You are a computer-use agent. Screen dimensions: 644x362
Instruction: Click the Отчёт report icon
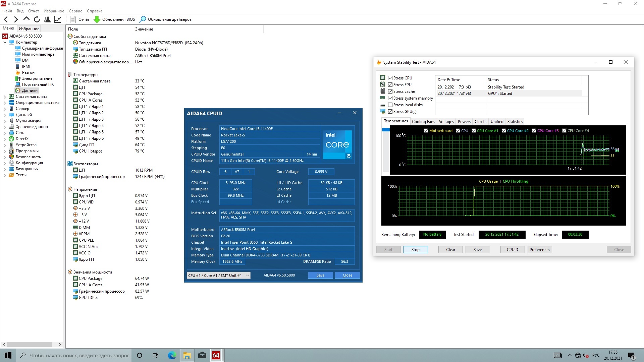(73, 19)
